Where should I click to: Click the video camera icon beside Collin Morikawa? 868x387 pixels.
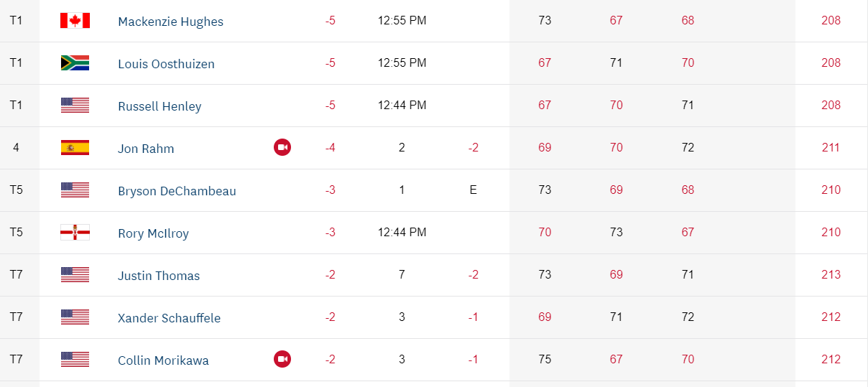pyautogui.click(x=282, y=359)
